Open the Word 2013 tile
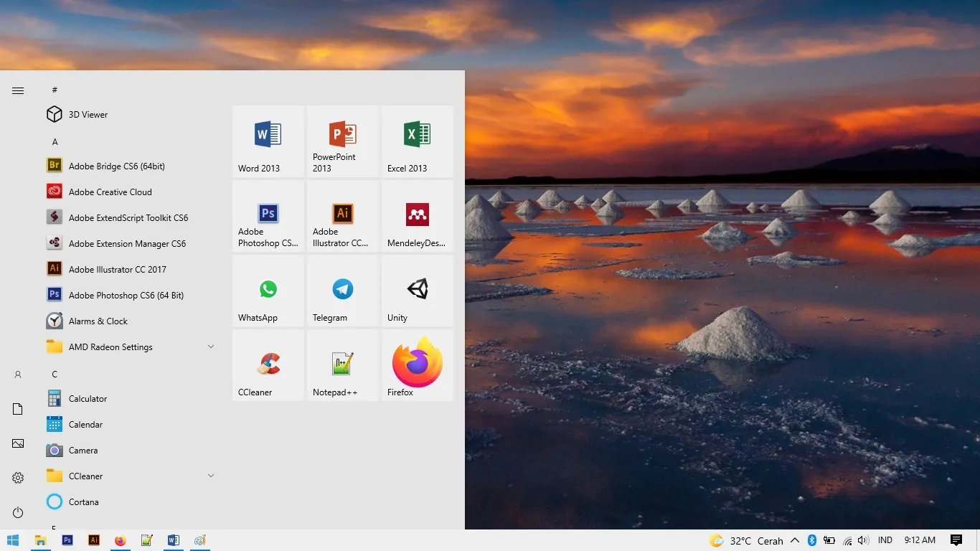The image size is (980, 551). pos(268,141)
